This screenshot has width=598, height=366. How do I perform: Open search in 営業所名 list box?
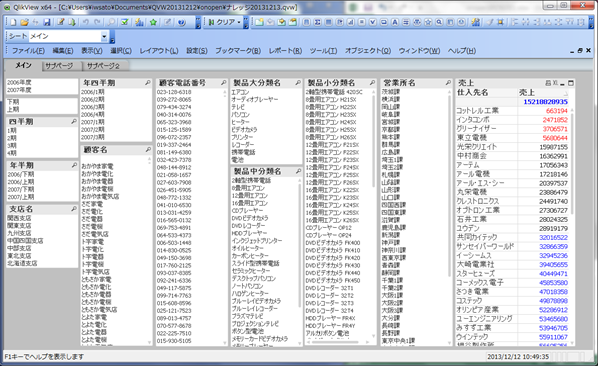click(448, 83)
